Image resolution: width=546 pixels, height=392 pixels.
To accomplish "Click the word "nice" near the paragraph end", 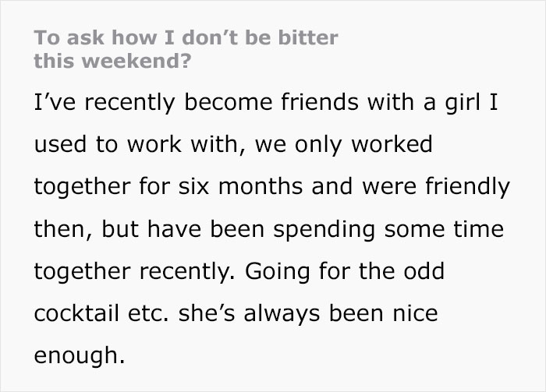I will click(414, 313).
